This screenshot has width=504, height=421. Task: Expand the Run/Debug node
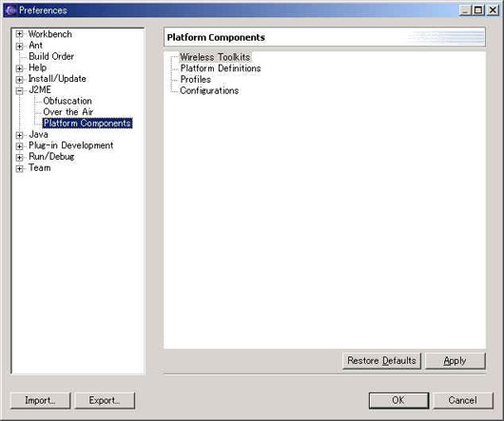tap(20, 158)
